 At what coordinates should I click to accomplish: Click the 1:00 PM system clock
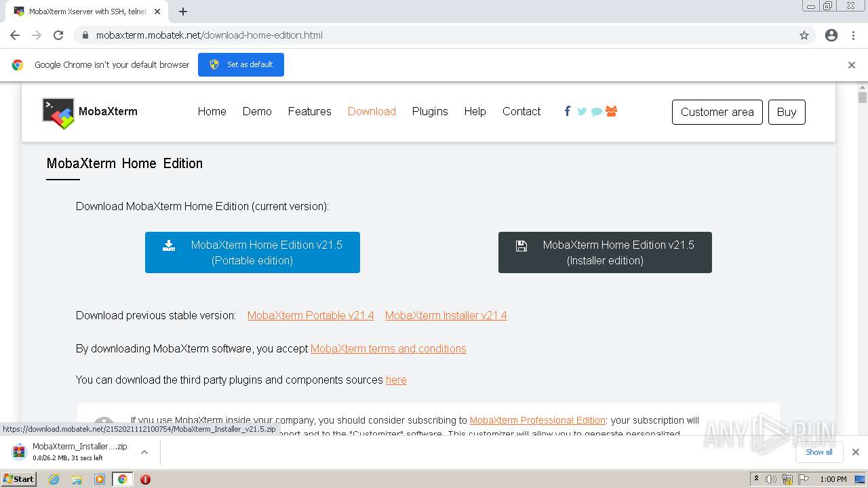[x=833, y=479]
